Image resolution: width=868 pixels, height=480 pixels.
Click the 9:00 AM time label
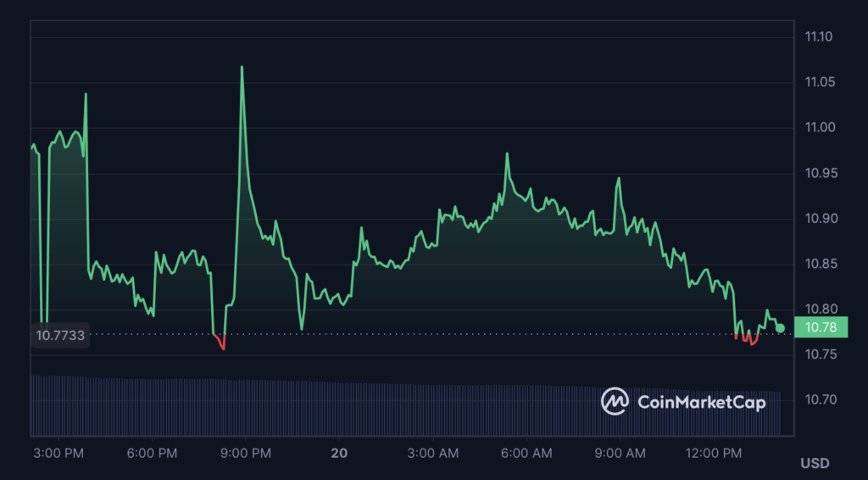click(x=620, y=454)
